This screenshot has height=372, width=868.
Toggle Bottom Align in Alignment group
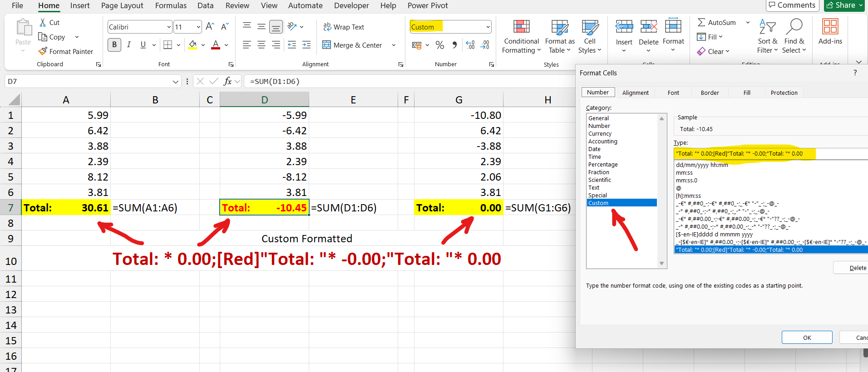[x=276, y=27]
